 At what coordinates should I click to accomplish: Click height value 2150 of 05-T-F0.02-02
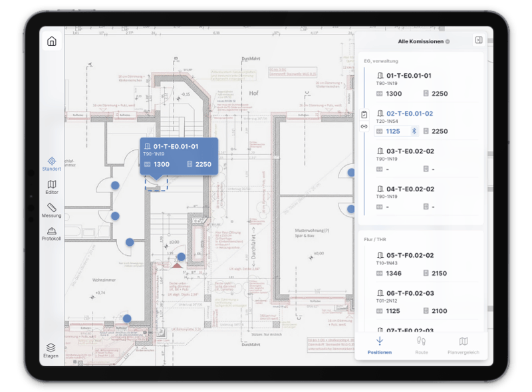click(x=439, y=273)
